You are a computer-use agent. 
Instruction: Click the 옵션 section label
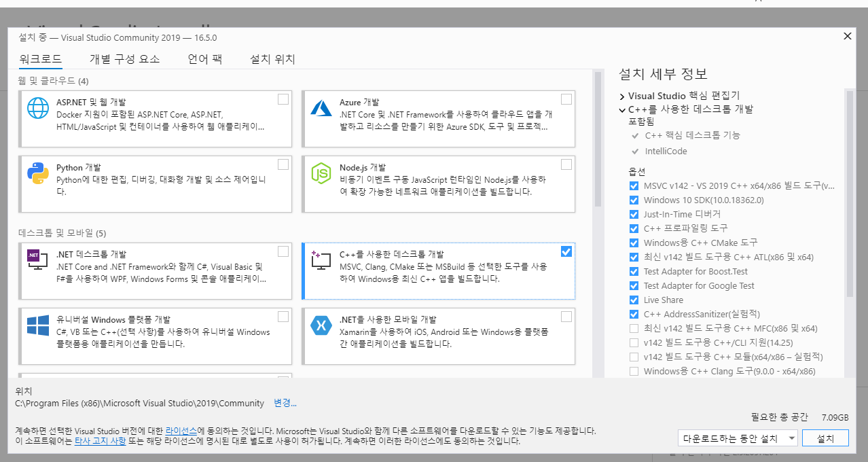click(636, 171)
